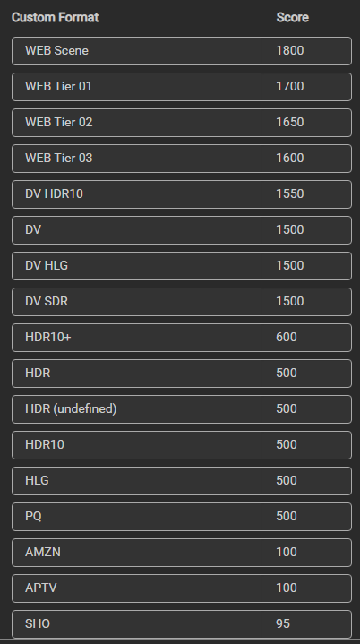Viewport: 360px width, 644px height.
Task: Click the DV HDR10 score 1550
Action: [290, 194]
